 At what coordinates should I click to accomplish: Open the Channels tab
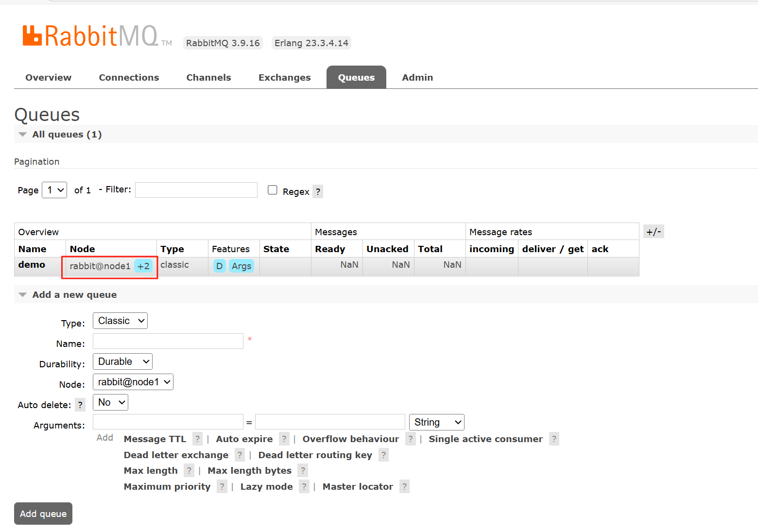coord(209,77)
